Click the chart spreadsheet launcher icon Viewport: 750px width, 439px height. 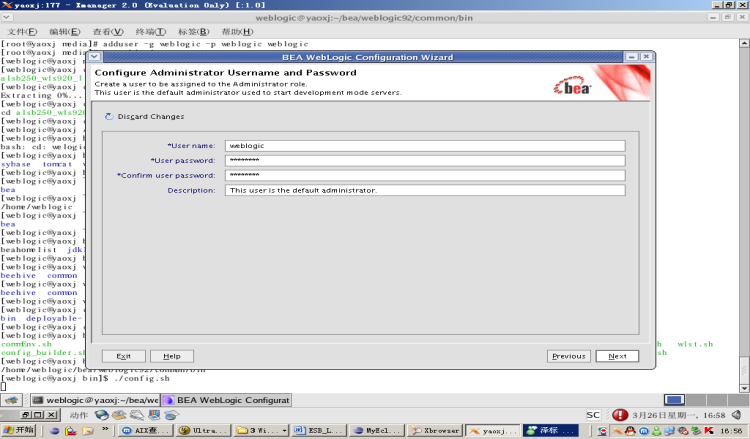(171, 415)
